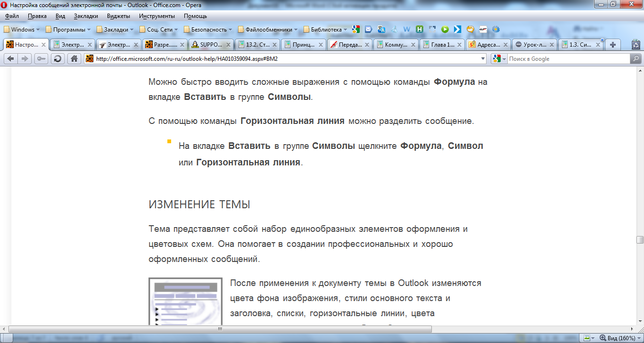The width and height of the screenshot is (644, 343).
Task: Add a new tab with the plus button
Action: click(613, 45)
